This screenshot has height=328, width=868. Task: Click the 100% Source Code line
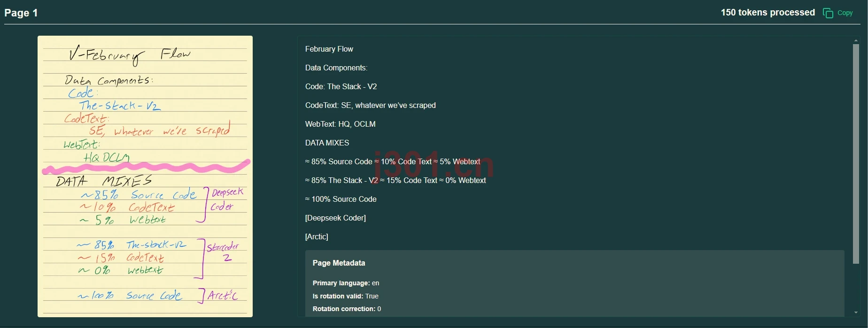point(341,199)
